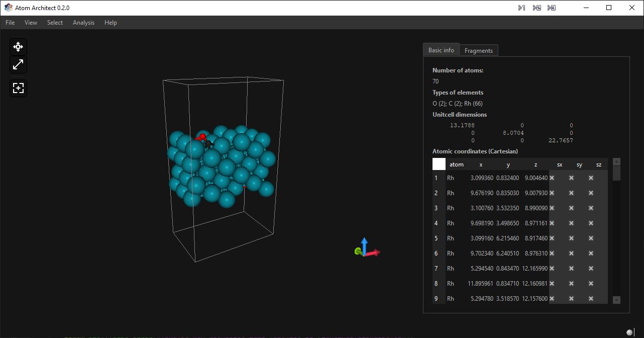Open the Help menu
Screen dimensions: 644x338
[x=111, y=23]
